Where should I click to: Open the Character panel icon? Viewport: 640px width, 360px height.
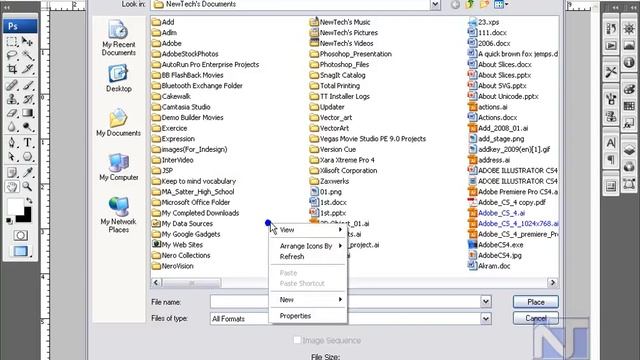click(x=611, y=143)
